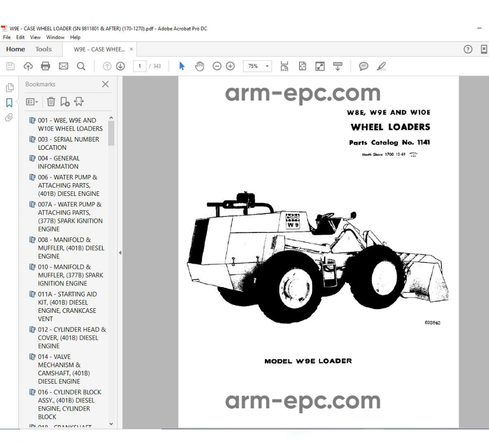Open bookmark 003 - SERIAL NUMBER LOCATION

point(68,143)
